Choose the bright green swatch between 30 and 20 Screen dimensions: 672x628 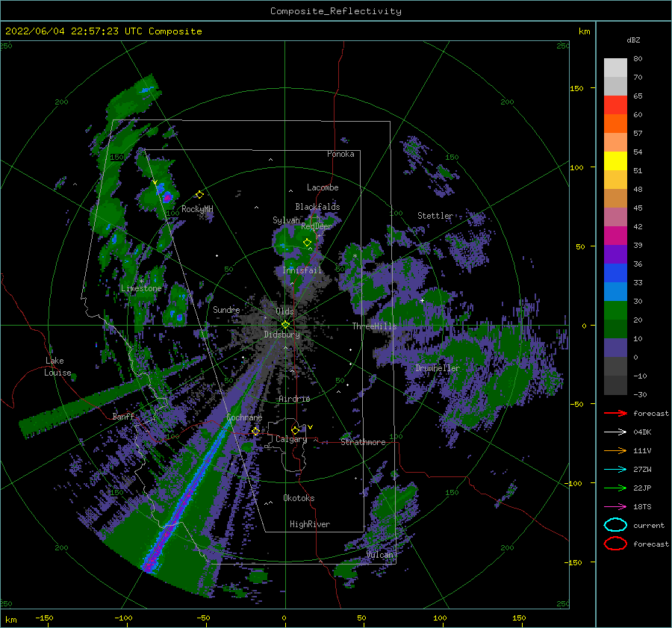[x=615, y=311]
